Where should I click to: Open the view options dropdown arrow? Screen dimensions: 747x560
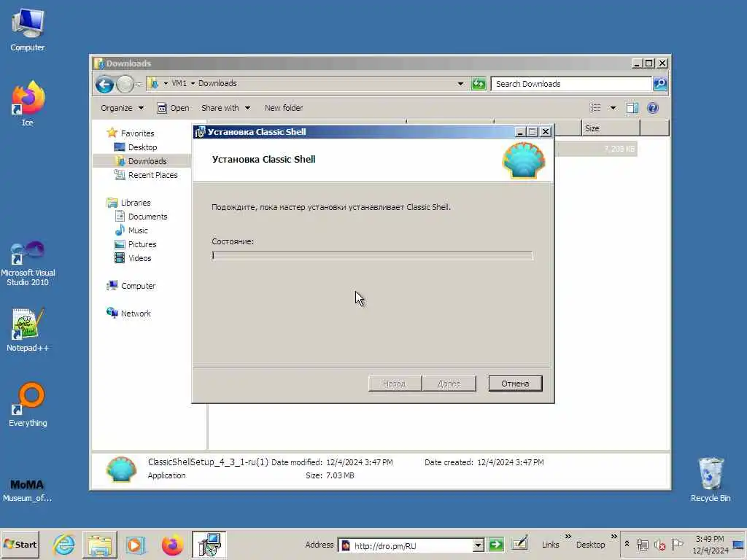coord(613,108)
